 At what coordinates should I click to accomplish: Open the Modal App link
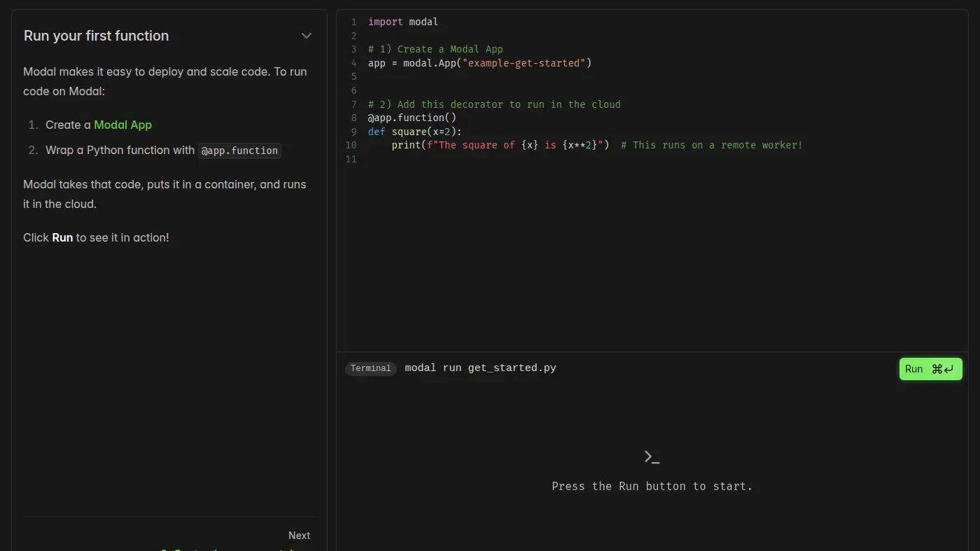(122, 125)
